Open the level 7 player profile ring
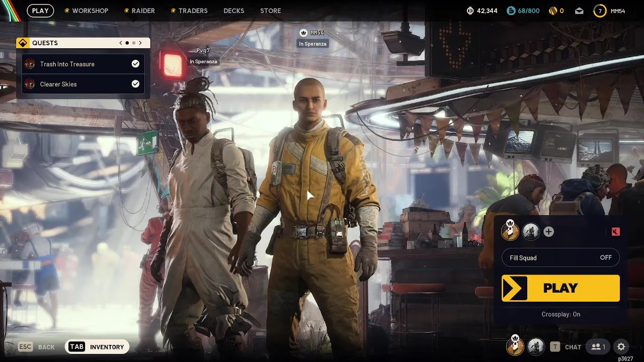 pyautogui.click(x=600, y=11)
